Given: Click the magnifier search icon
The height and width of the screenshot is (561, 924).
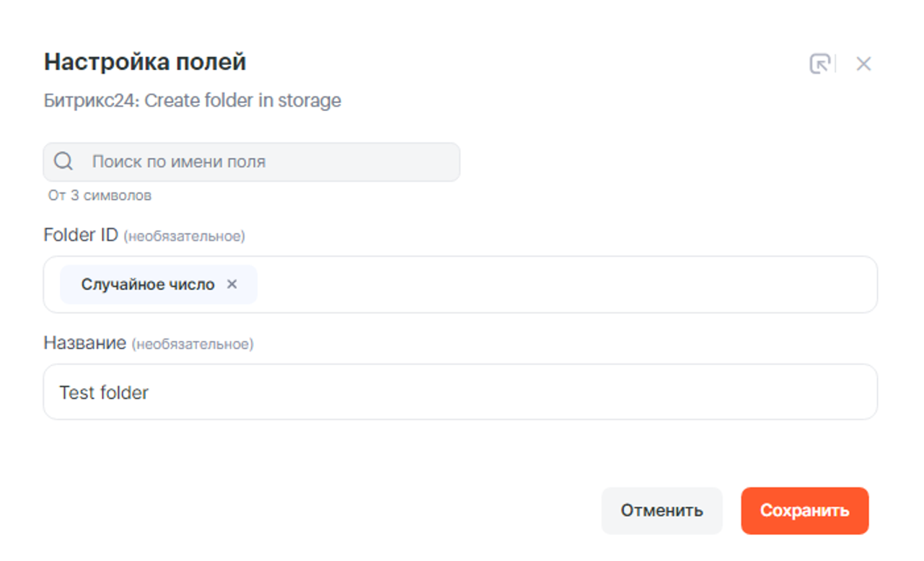Looking at the screenshot, I should point(63,162).
